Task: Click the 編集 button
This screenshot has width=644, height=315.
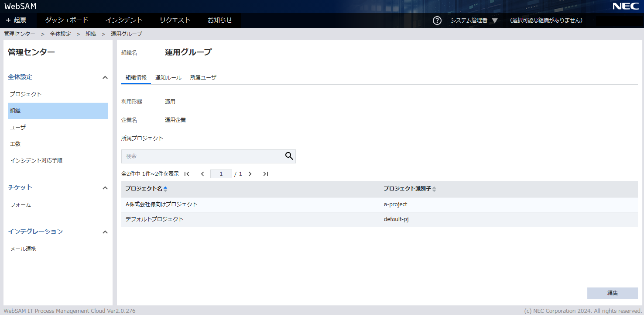Action: [x=612, y=293]
